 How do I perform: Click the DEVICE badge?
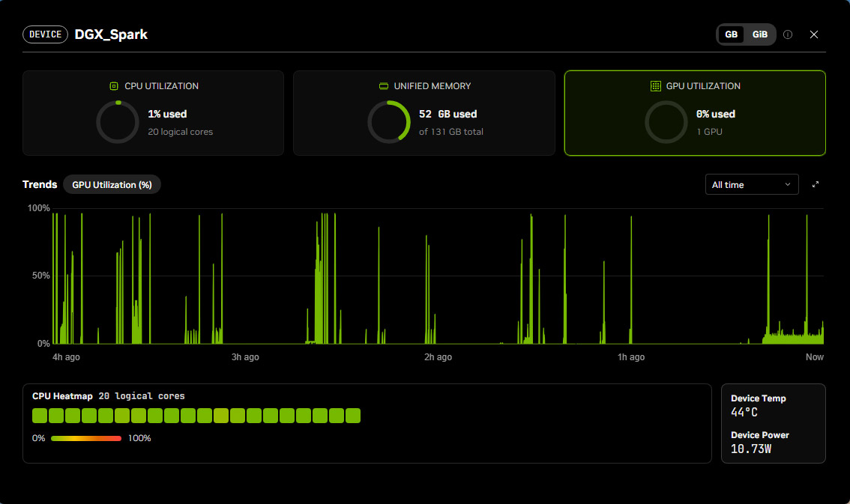tap(46, 34)
